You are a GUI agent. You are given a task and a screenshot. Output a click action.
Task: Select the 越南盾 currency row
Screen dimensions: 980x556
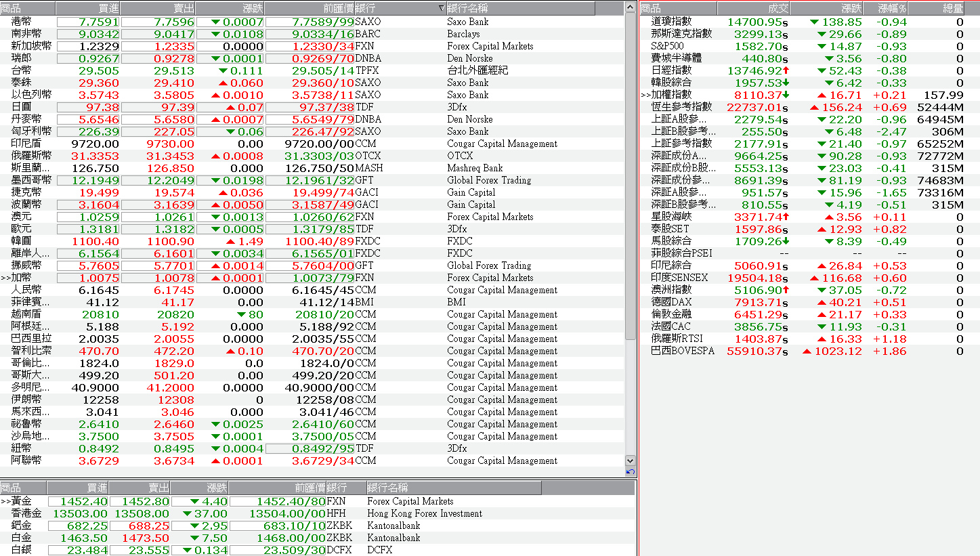pyautogui.click(x=312, y=314)
